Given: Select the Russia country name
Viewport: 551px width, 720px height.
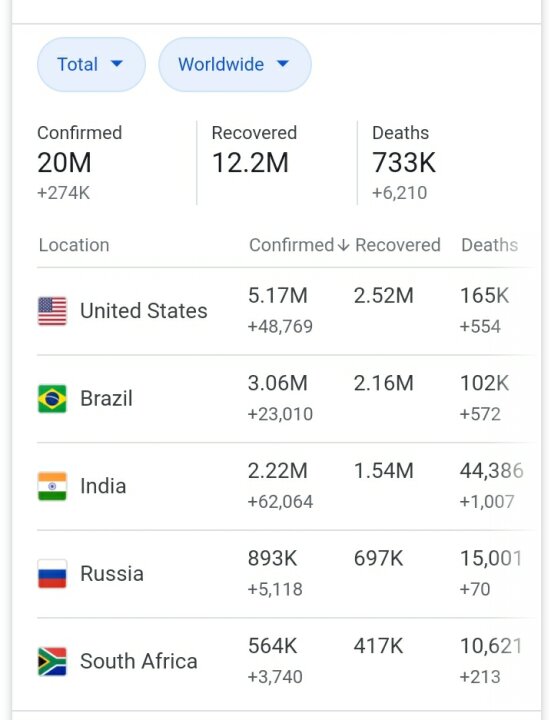Looking at the screenshot, I should 112,574.
